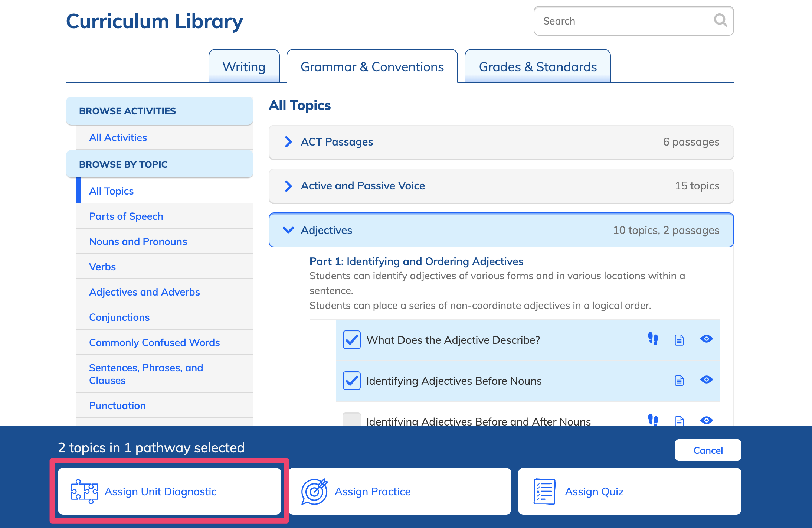This screenshot has height=528, width=812.
Task: Click Part 1: Identifying and Ordering Adjectives heading
Action: 416,261
